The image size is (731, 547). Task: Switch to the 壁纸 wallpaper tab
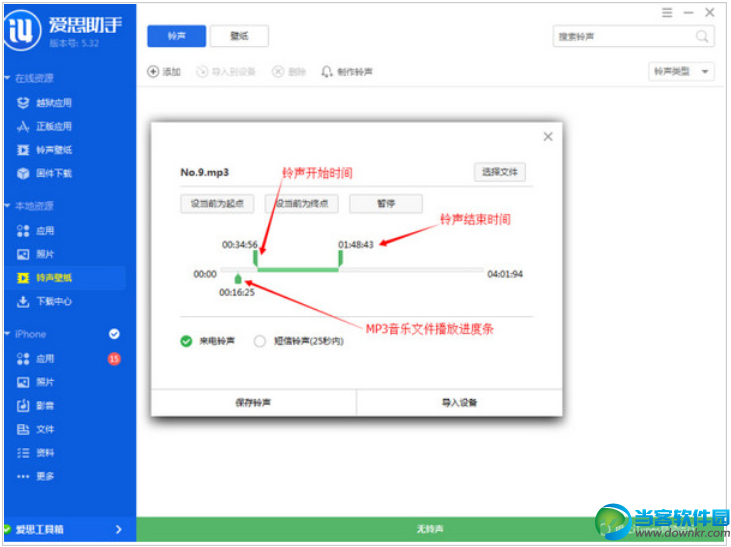[x=239, y=36]
